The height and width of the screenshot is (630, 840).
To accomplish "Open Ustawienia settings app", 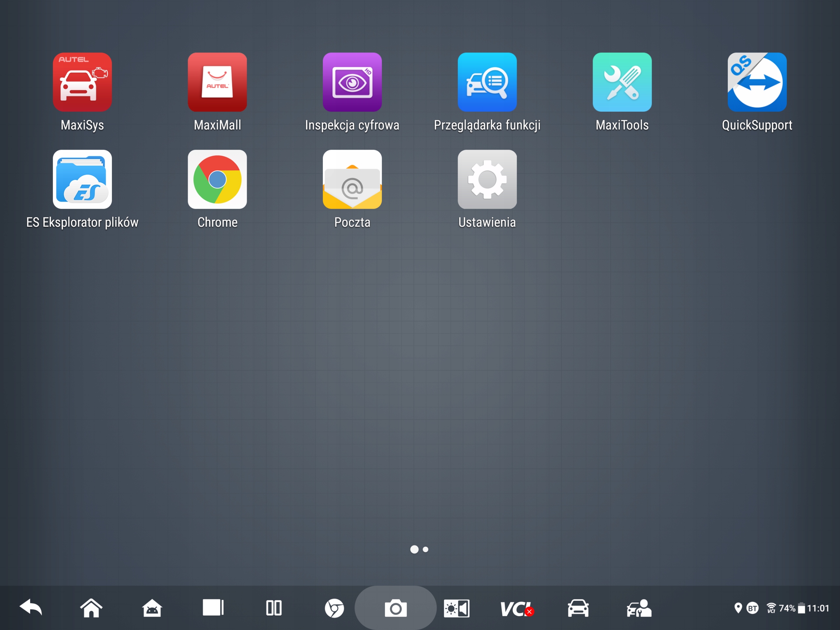I will [x=487, y=179].
